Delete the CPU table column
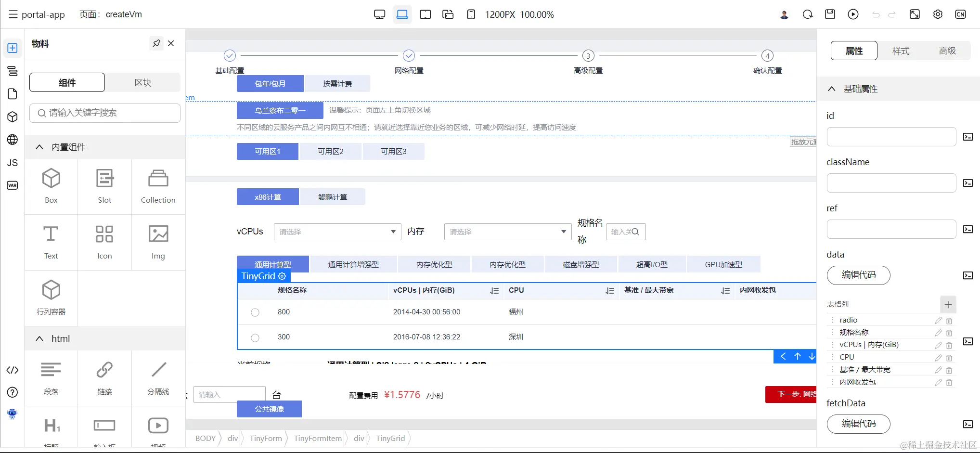The width and height of the screenshot is (980, 453). click(x=949, y=358)
